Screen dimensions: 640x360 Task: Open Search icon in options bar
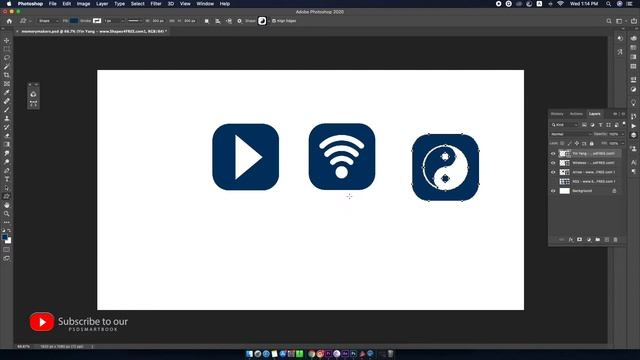click(x=609, y=21)
